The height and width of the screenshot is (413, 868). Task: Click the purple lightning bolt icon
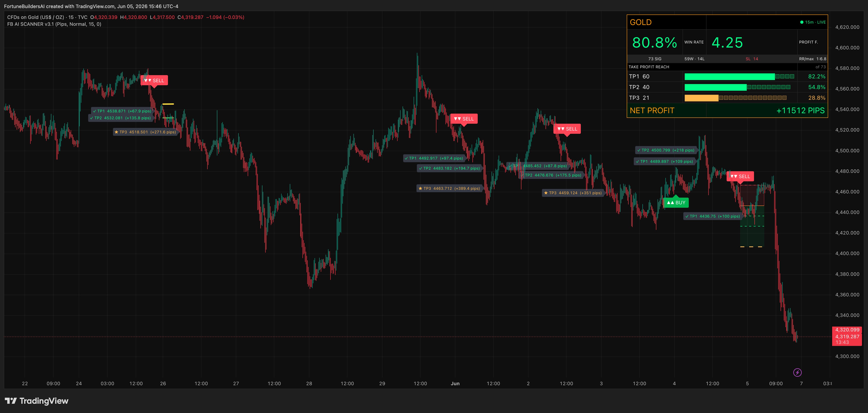pos(797,373)
